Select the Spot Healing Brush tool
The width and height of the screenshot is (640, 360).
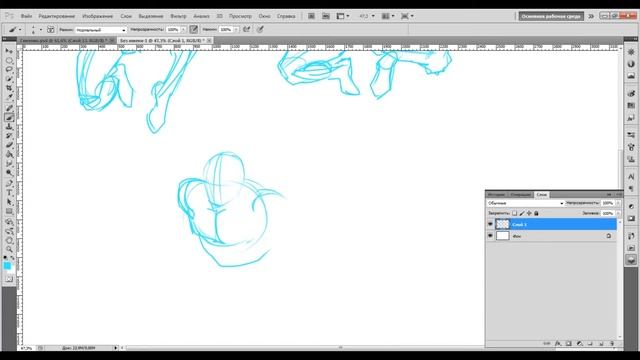tap(9, 109)
